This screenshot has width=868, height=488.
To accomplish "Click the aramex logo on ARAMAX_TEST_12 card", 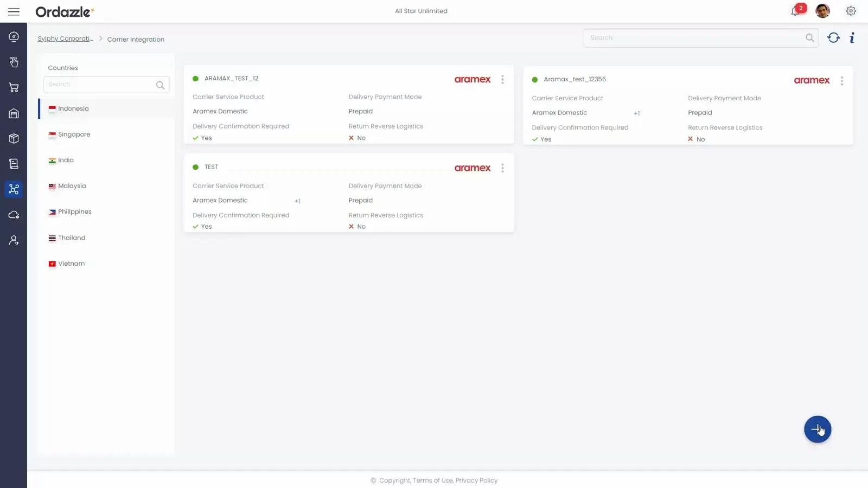I will [x=473, y=79].
